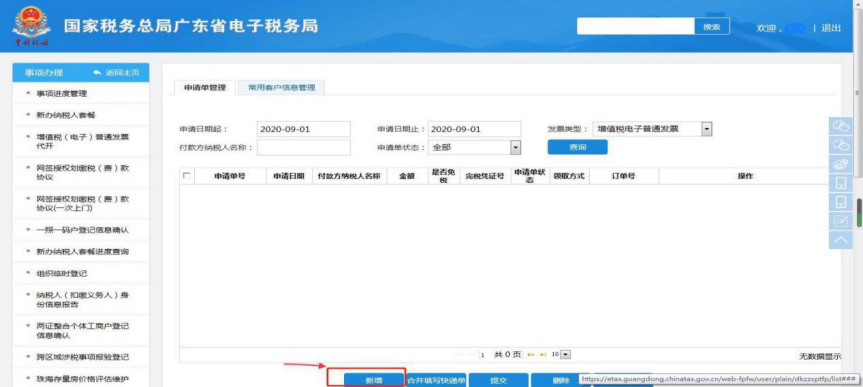The width and height of the screenshot is (863, 387).
Task: Click the 合并填写快递单 button
Action: point(436,380)
